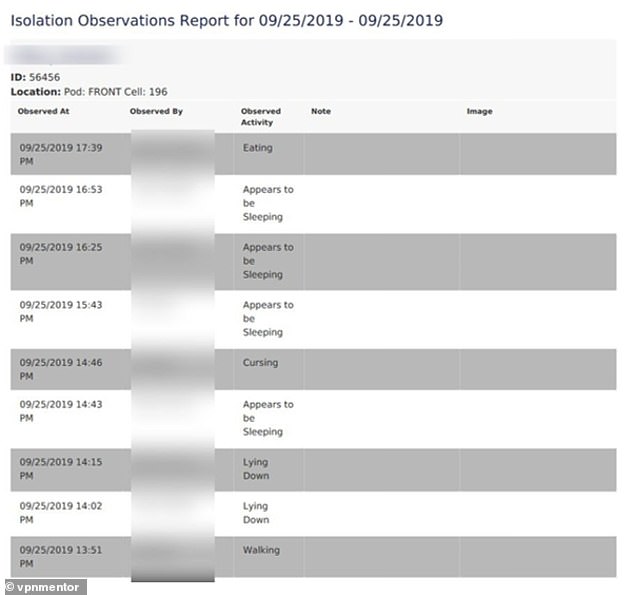The height and width of the screenshot is (595, 634).
Task: Click the Image column header
Action: (x=480, y=111)
